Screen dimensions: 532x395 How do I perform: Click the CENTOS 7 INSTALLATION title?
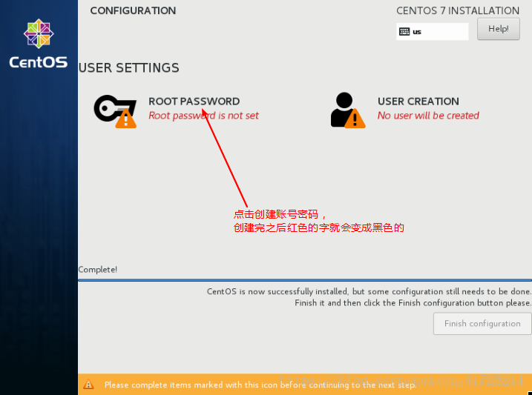pos(458,11)
